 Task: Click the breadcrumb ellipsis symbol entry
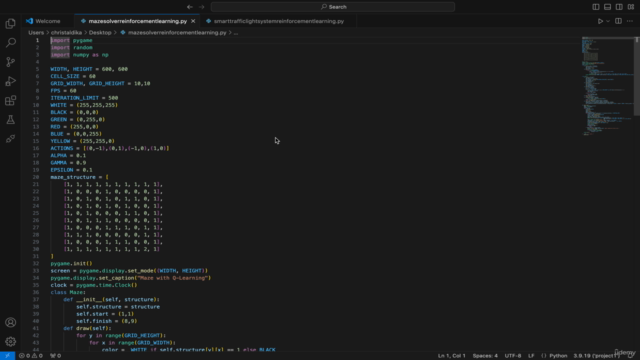(x=236, y=33)
